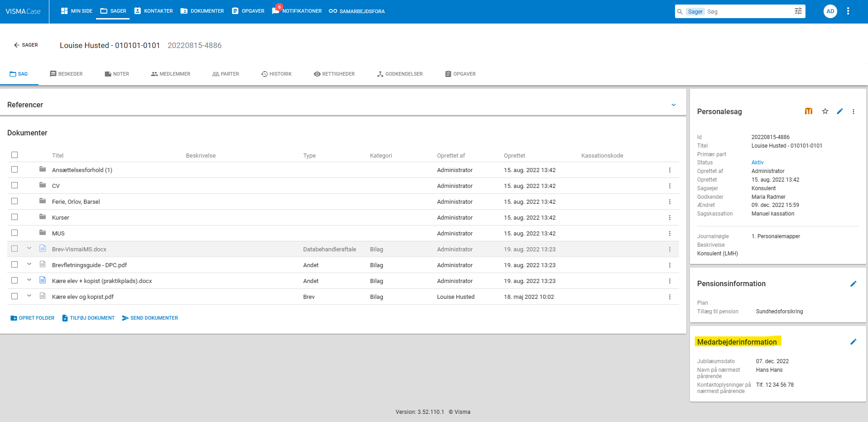This screenshot has width=868, height=422.
Task: Open Dokumenter in top navigation
Action: (x=202, y=11)
